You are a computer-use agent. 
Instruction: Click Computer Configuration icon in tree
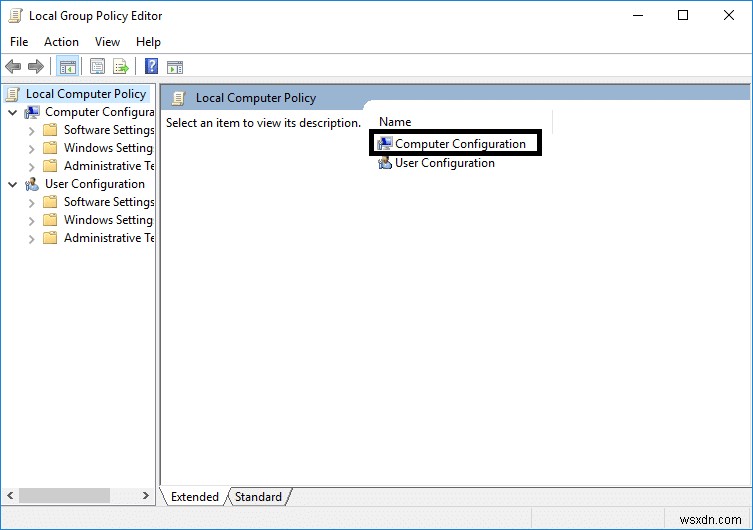point(32,112)
